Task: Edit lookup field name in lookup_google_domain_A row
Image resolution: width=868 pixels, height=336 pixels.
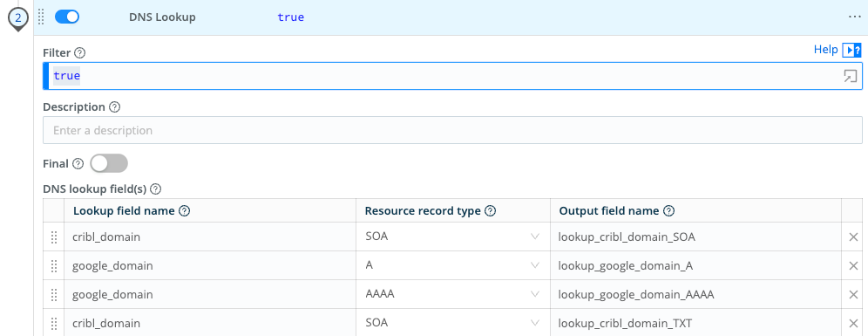Action: click(210, 266)
